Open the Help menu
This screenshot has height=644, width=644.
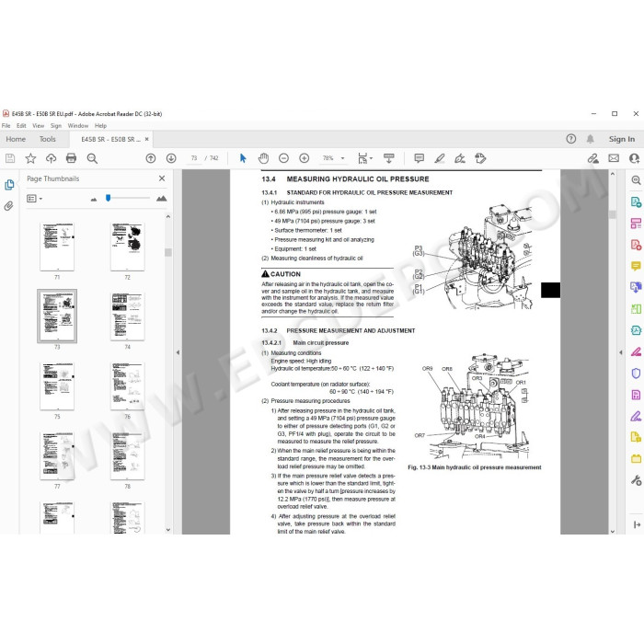pyautogui.click(x=100, y=126)
